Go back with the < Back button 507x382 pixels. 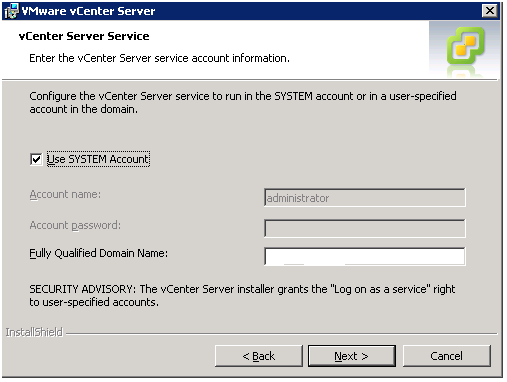pyautogui.click(x=259, y=356)
